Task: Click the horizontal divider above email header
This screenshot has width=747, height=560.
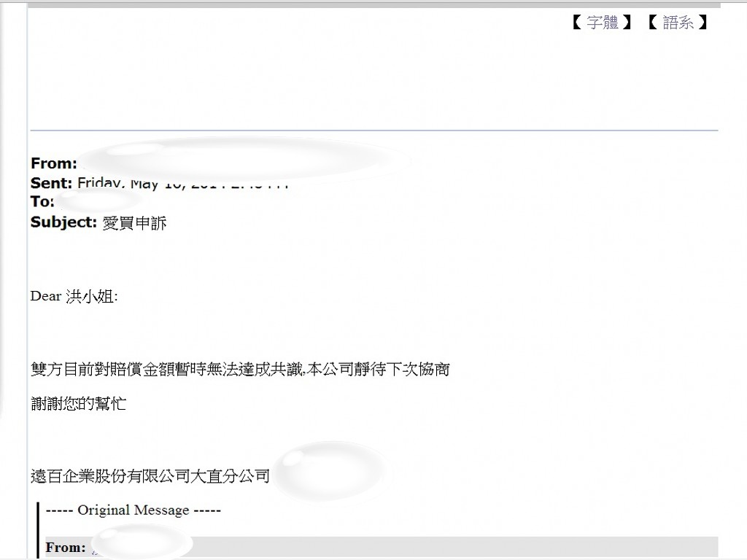Action: click(x=374, y=130)
